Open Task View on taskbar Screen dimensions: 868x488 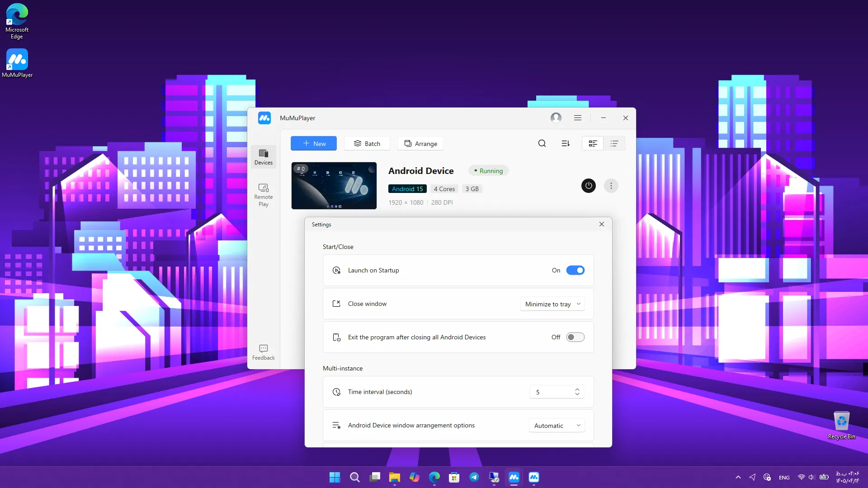click(x=375, y=477)
